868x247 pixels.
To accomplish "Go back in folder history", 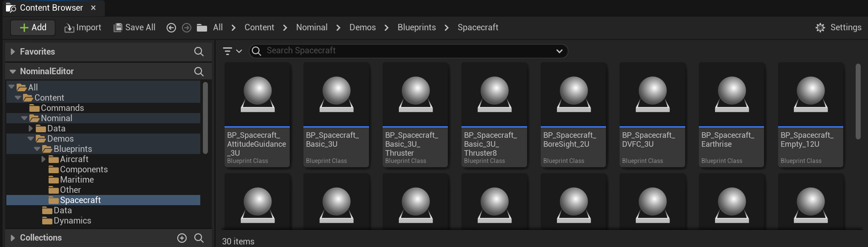I will 171,28.
